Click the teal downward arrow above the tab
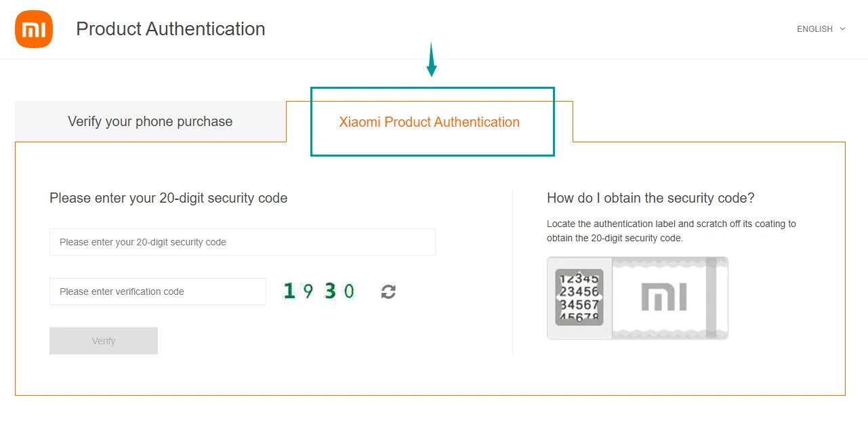Viewport: 868px width, 425px height. click(x=432, y=60)
